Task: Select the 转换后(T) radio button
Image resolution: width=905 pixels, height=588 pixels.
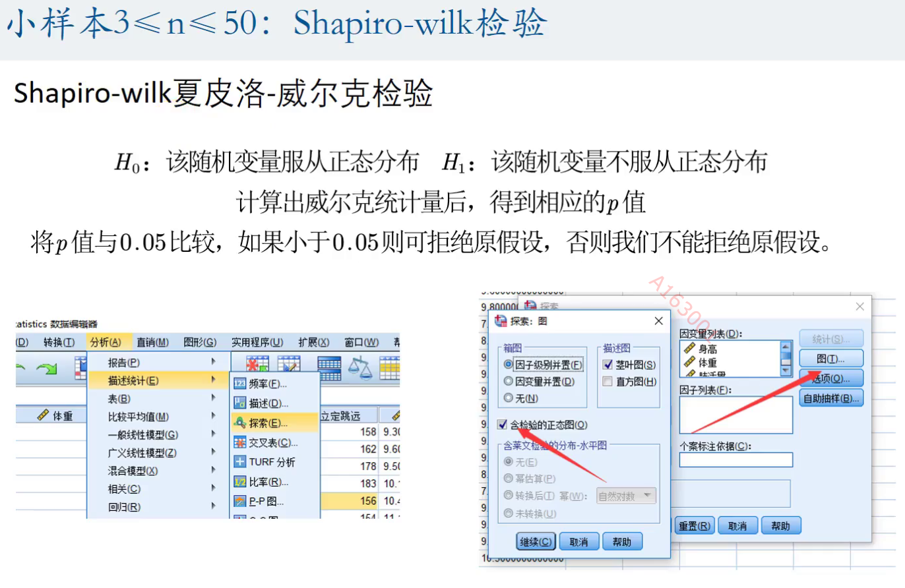Action: pos(508,496)
